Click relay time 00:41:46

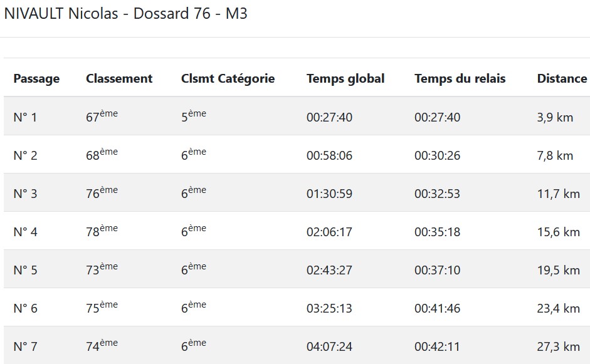click(x=437, y=308)
